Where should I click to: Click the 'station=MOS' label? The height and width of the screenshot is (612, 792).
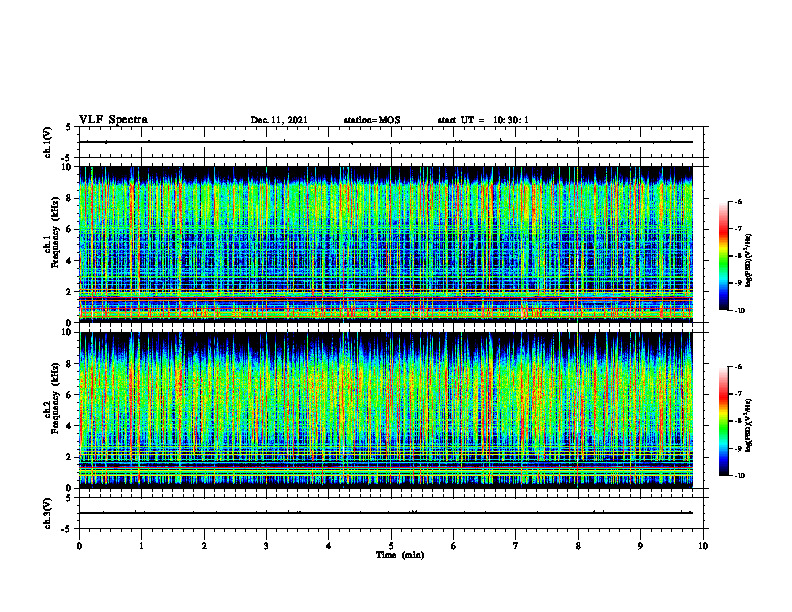tap(372, 120)
